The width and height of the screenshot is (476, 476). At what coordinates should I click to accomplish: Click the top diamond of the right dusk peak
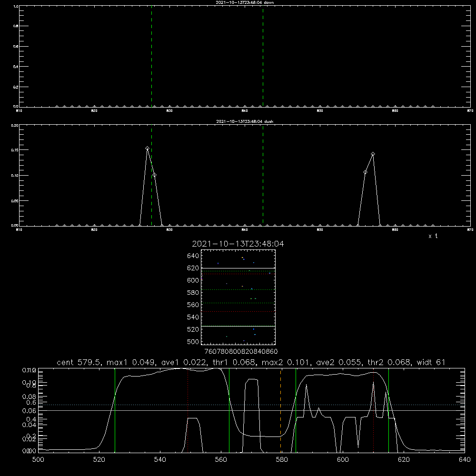[373, 154]
